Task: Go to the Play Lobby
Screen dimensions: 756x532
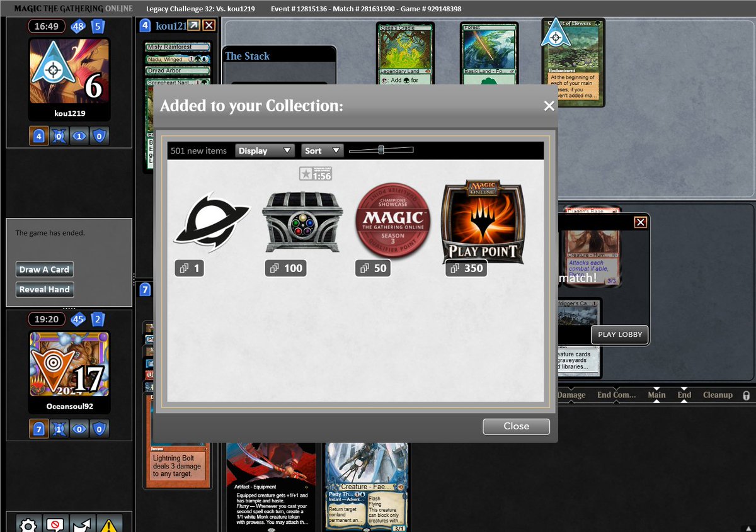Action: point(620,334)
